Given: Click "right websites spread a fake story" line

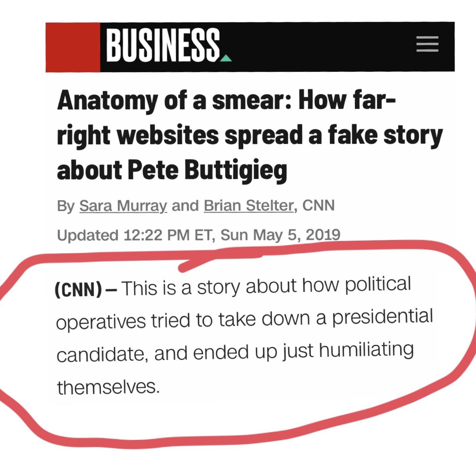Looking at the screenshot, I should pos(250,135).
